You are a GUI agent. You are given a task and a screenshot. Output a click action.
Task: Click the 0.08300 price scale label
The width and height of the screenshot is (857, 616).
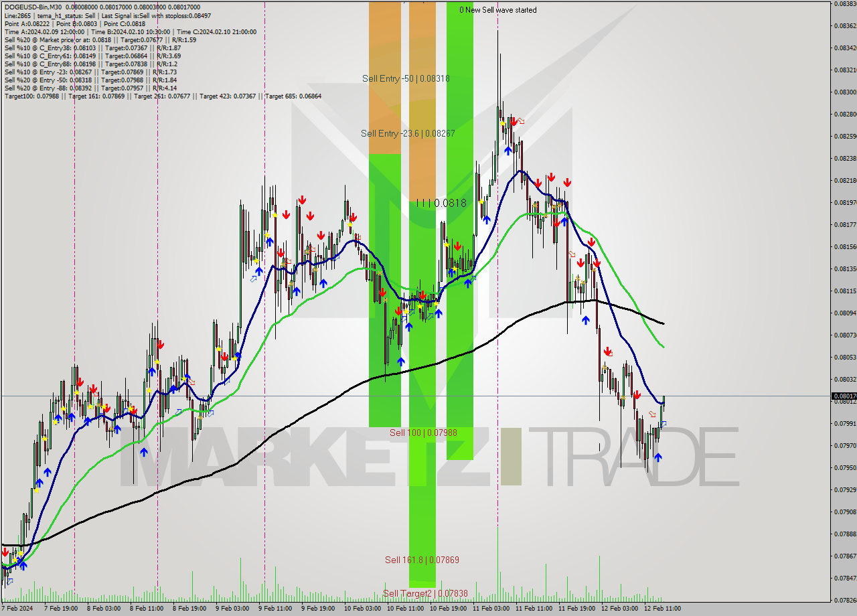844,92
